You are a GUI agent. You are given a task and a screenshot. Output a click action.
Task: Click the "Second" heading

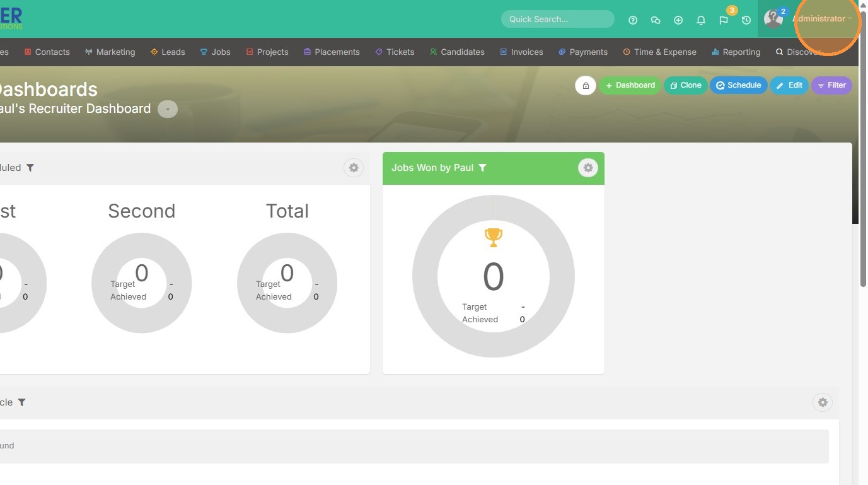pos(142,211)
